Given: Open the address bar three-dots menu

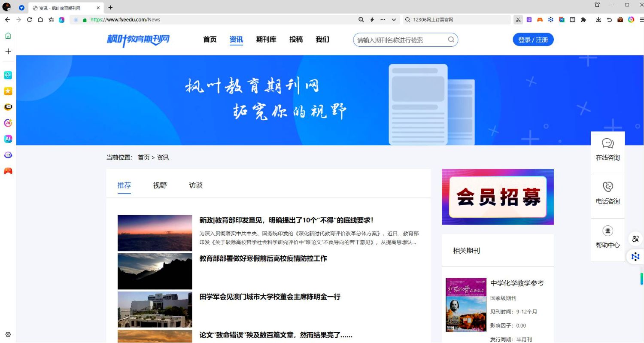Looking at the screenshot, I should point(383,19).
